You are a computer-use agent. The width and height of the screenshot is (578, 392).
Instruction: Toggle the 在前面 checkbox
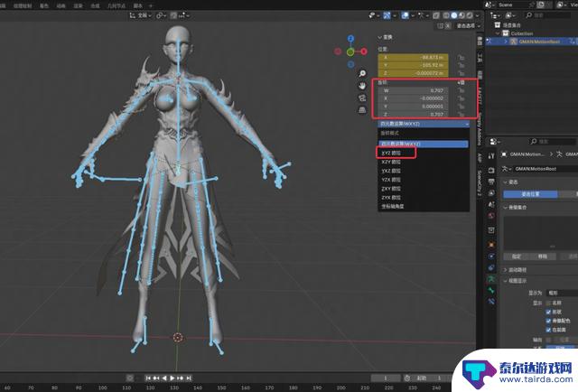point(548,330)
